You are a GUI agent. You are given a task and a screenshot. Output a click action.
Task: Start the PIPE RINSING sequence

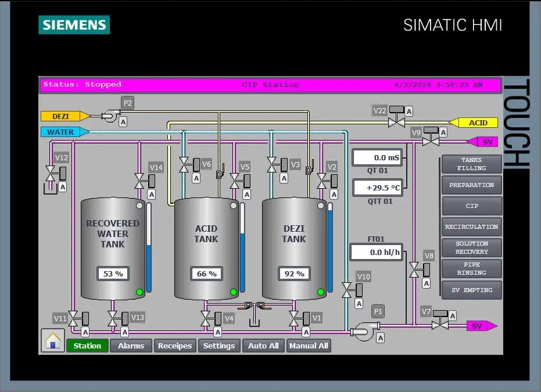coord(472,268)
